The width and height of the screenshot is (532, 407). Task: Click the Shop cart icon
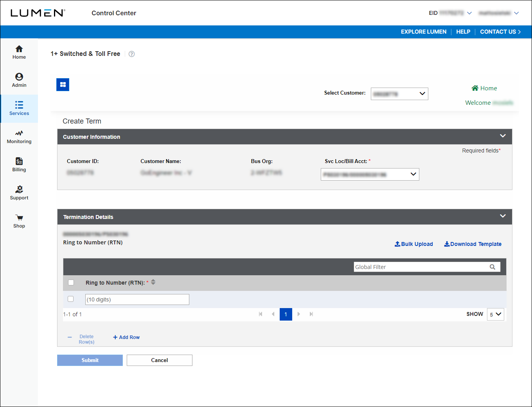[x=19, y=220]
